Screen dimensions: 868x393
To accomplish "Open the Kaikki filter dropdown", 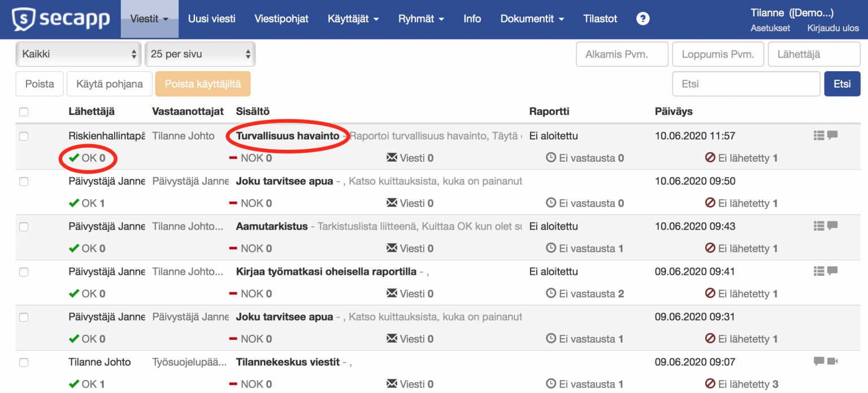I will click(x=79, y=54).
